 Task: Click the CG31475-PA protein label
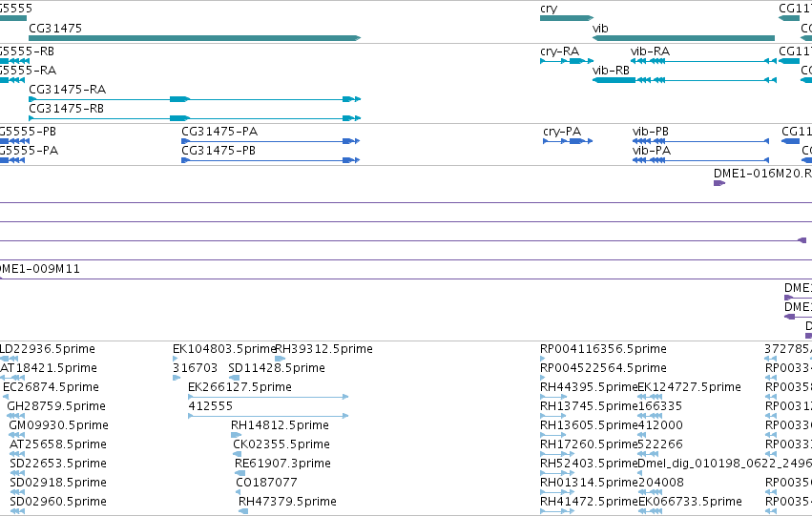click(219, 132)
